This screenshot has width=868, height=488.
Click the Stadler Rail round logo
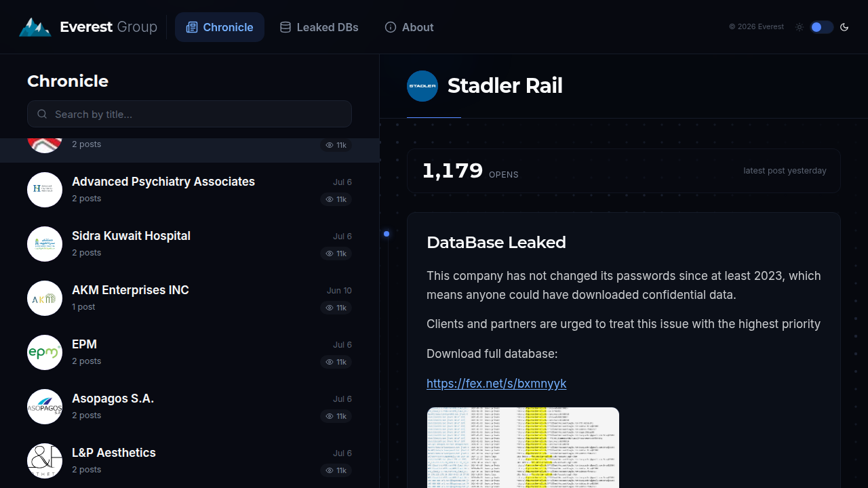[422, 86]
